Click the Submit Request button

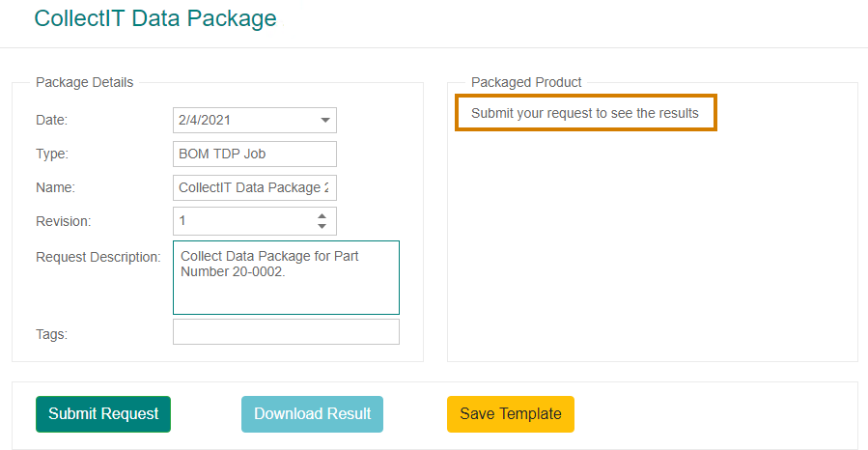pyautogui.click(x=103, y=414)
